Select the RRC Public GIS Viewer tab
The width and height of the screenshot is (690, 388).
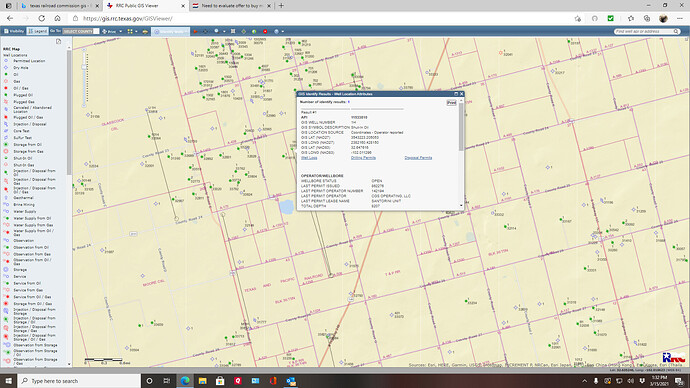pyautogui.click(x=146, y=6)
